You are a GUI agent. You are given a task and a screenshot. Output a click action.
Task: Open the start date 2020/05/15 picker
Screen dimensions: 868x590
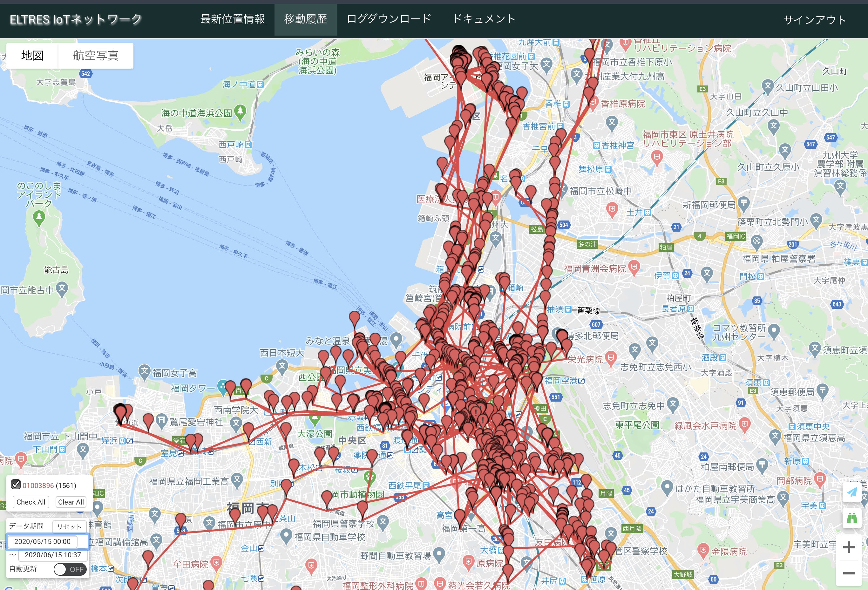[x=43, y=541]
